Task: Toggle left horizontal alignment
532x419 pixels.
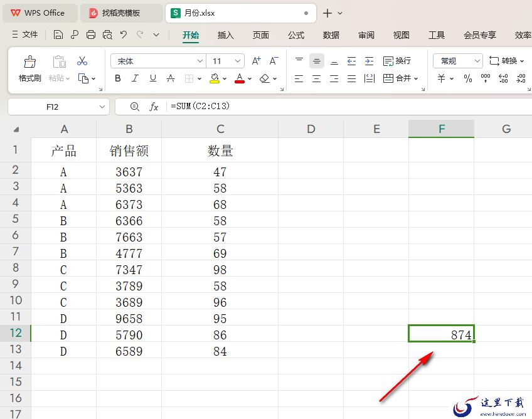Action: pos(299,78)
